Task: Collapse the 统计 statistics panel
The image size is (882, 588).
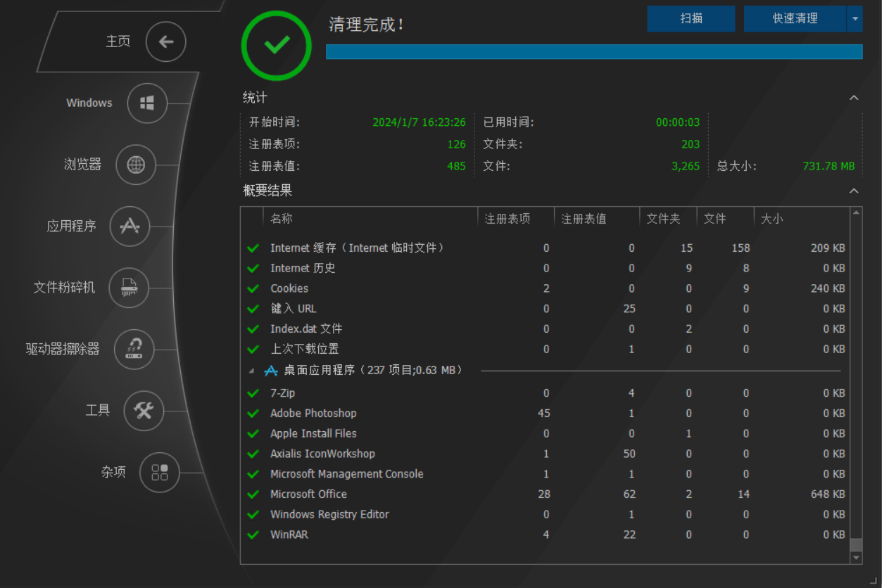Action: pyautogui.click(x=854, y=98)
